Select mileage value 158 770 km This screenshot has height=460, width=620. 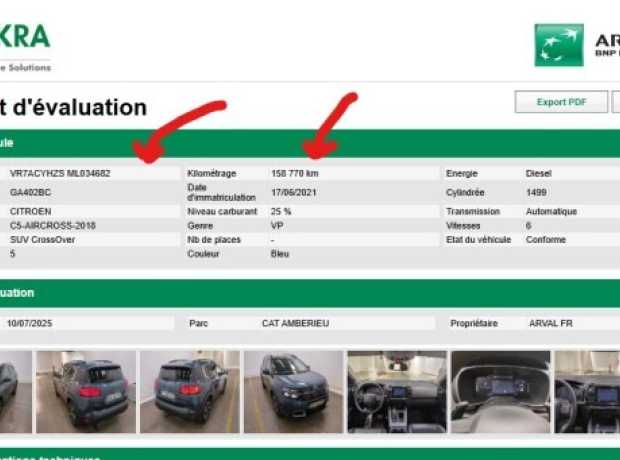tap(295, 173)
